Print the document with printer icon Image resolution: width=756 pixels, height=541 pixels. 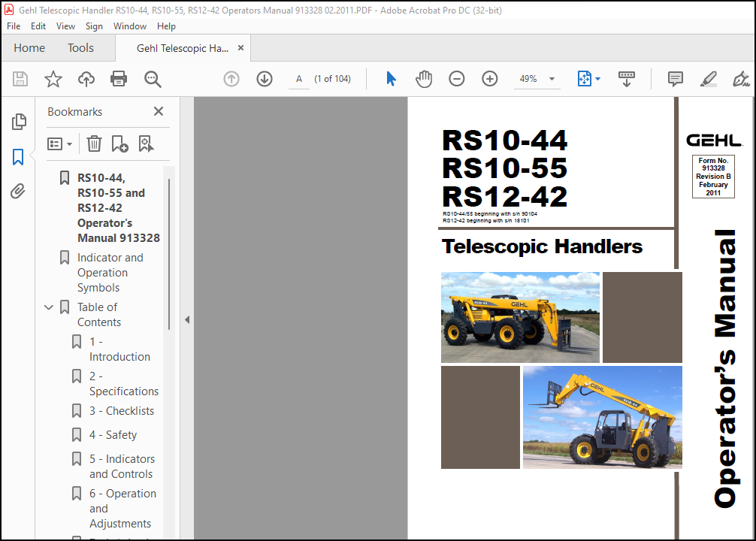119,79
